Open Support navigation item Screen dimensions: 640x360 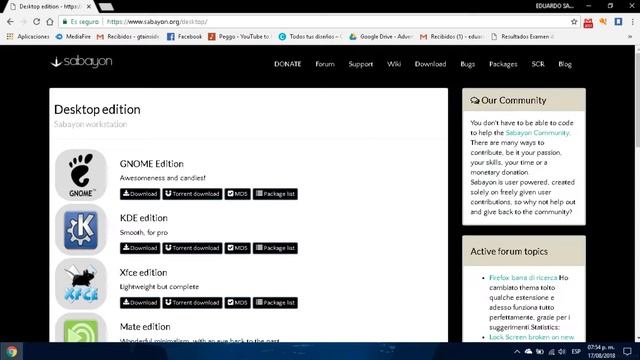click(x=361, y=64)
